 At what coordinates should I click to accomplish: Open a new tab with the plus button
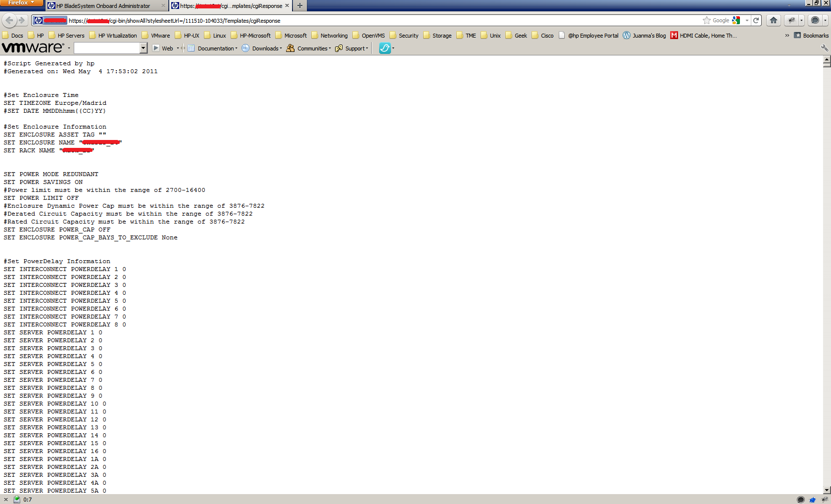(299, 6)
